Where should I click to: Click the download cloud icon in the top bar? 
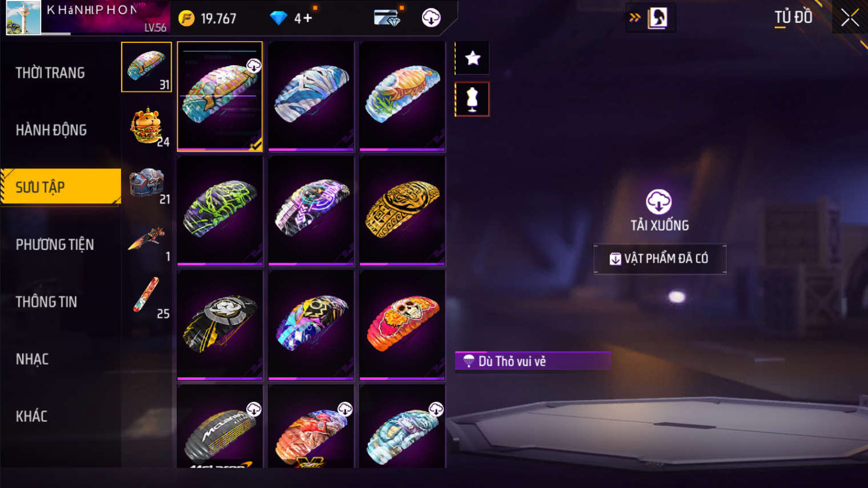click(431, 18)
